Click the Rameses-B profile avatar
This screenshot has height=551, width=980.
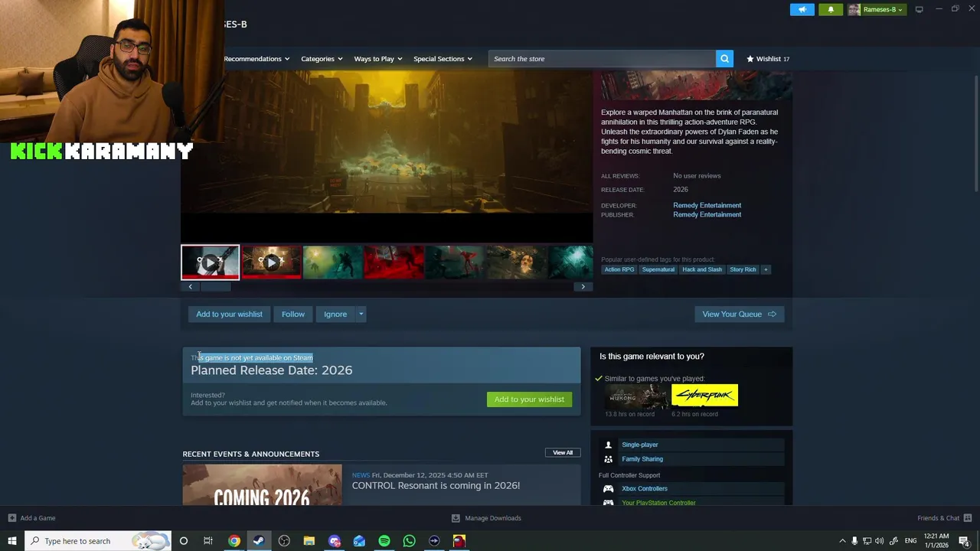point(854,9)
